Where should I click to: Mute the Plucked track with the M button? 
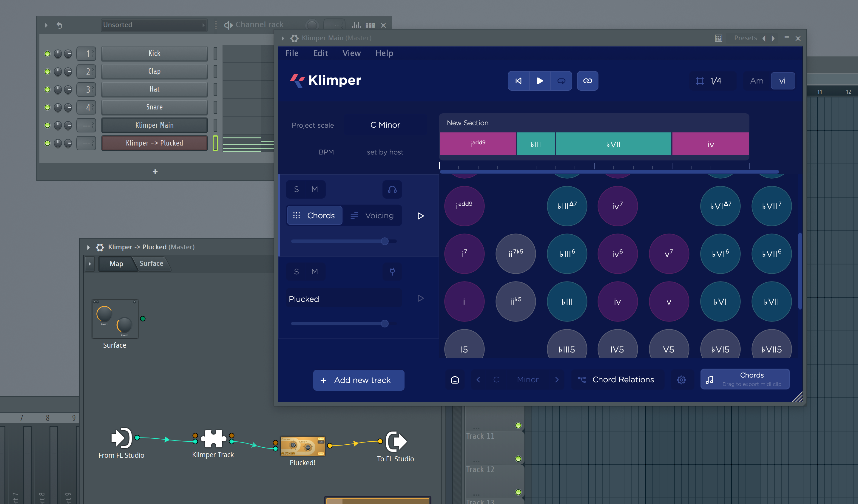(314, 272)
